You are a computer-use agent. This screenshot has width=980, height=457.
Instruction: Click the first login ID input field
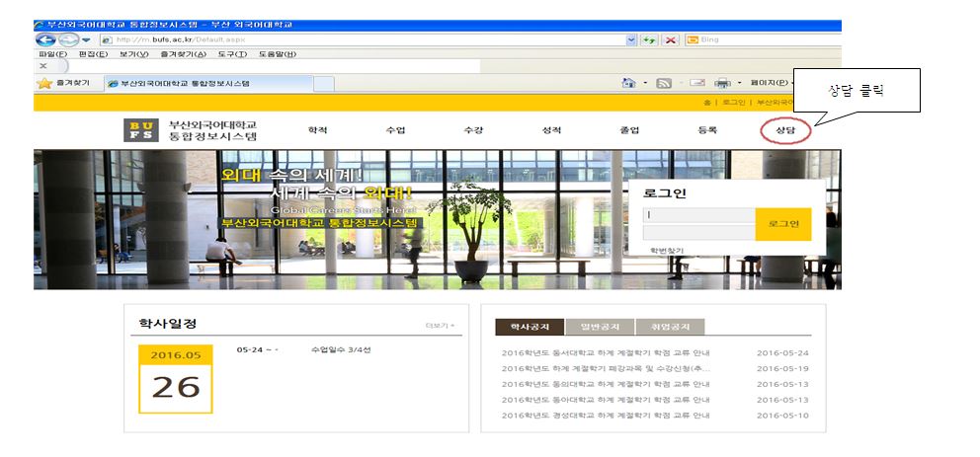click(x=698, y=215)
